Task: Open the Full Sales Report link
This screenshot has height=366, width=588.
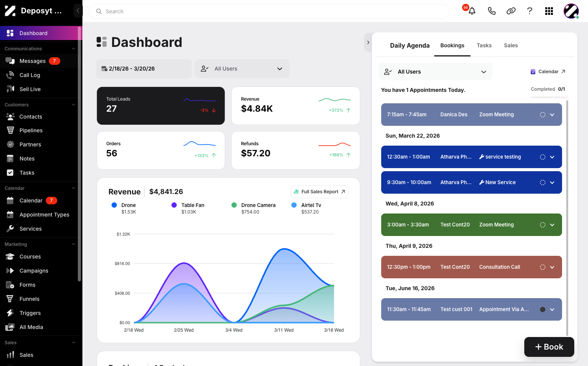Action: [x=319, y=192]
